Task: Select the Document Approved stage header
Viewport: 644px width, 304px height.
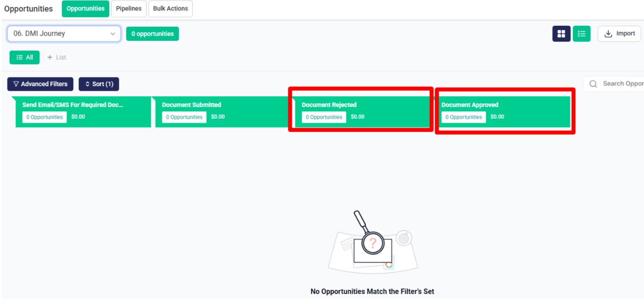Action: coord(470,105)
